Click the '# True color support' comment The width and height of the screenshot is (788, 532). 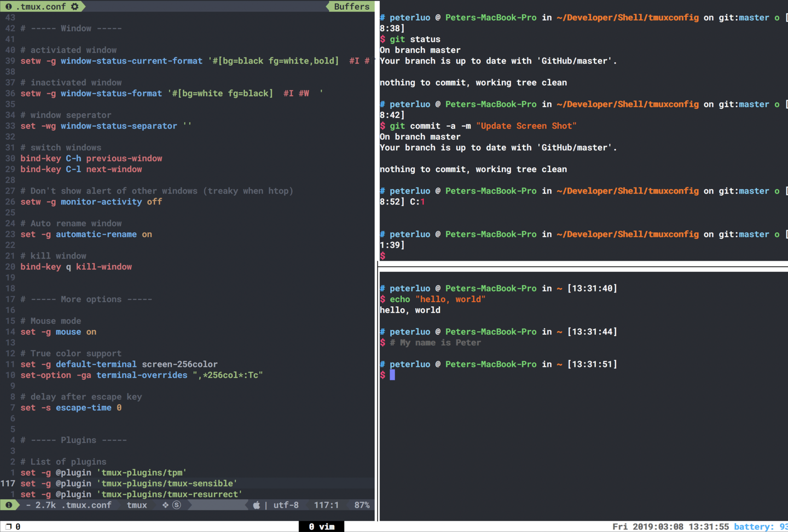(x=71, y=354)
